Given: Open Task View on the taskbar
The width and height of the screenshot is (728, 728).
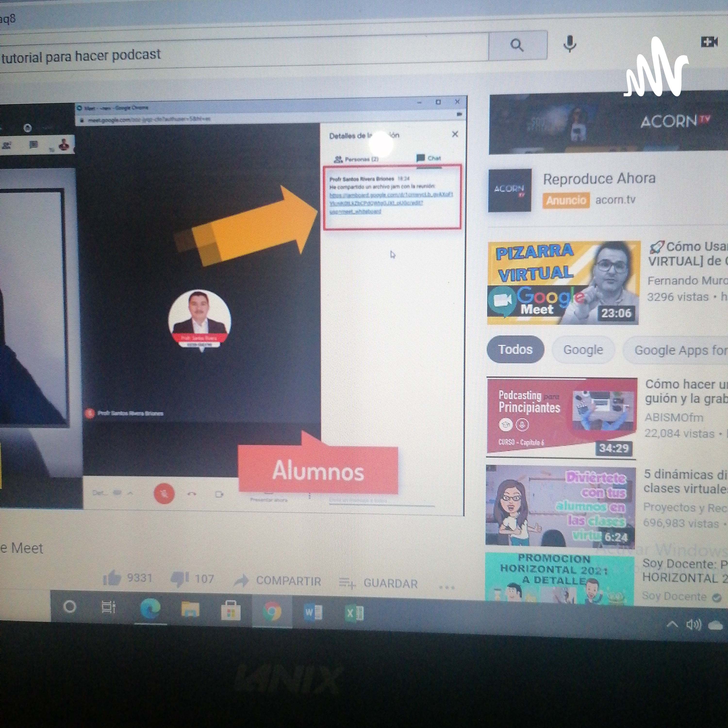Looking at the screenshot, I should coord(109,607).
